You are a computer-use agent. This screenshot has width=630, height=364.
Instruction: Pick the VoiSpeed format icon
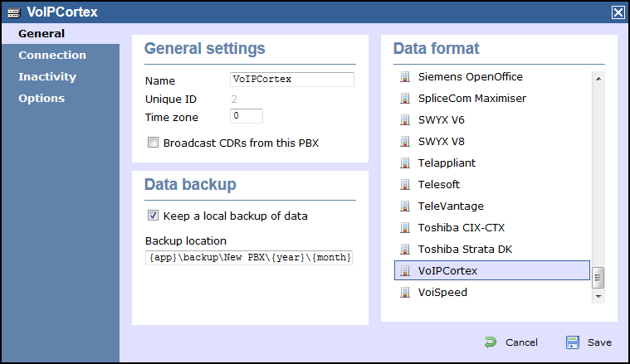coord(405,293)
